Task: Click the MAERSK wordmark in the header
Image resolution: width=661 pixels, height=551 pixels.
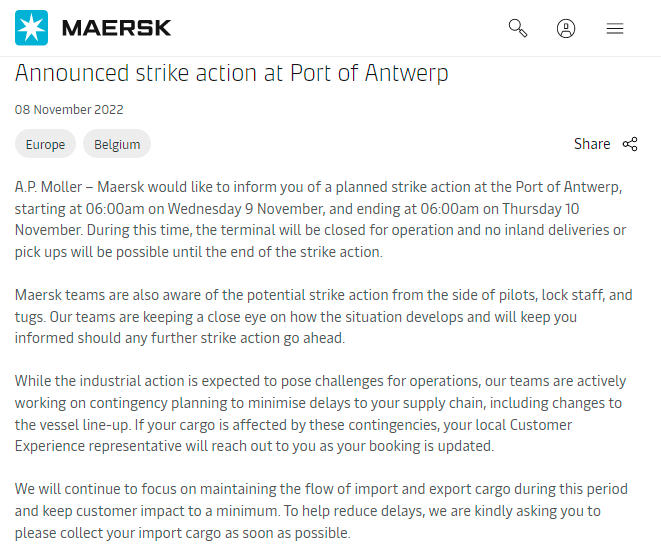Action: click(x=116, y=28)
